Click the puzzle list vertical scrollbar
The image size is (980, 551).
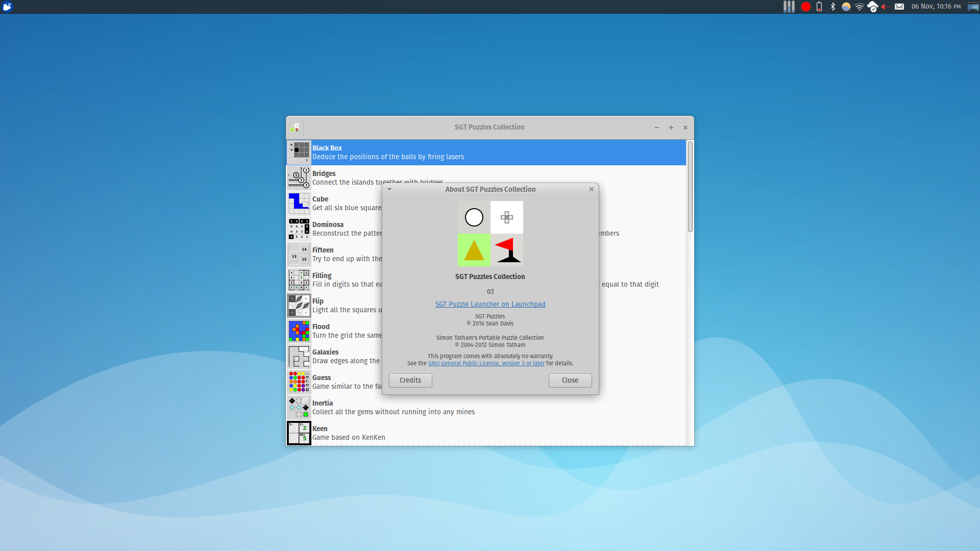click(x=690, y=187)
